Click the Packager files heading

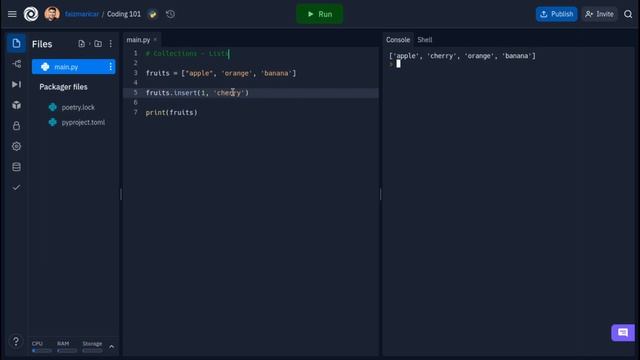click(x=63, y=87)
